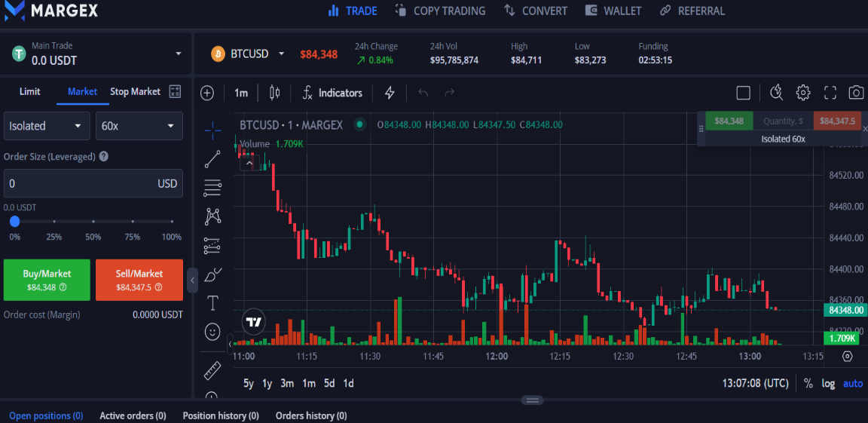Screen dimensions: 868x423
Task: Switch the chart to fullscreen mode
Action: pyautogui.click(x=830, y=93)
